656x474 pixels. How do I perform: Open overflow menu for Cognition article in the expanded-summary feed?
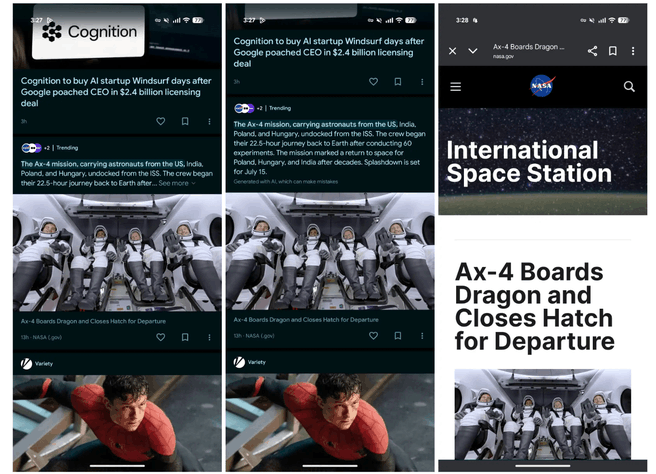click(x=422, y=82)
